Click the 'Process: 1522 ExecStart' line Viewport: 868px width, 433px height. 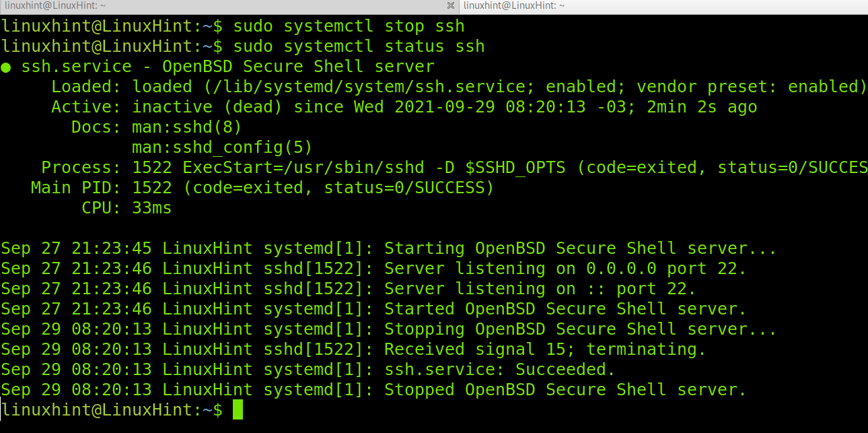pos(455,168)
